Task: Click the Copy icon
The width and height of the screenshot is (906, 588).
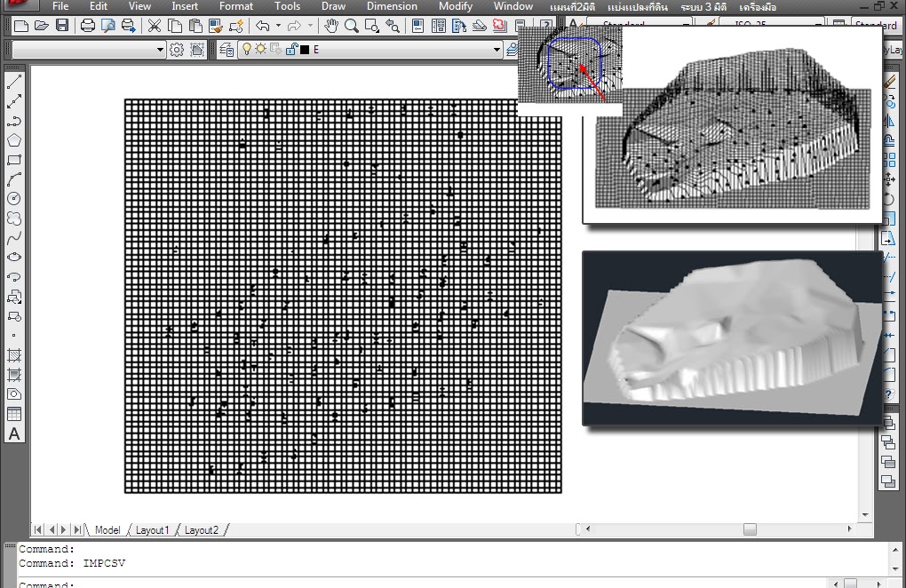Action: pos(174,26)
